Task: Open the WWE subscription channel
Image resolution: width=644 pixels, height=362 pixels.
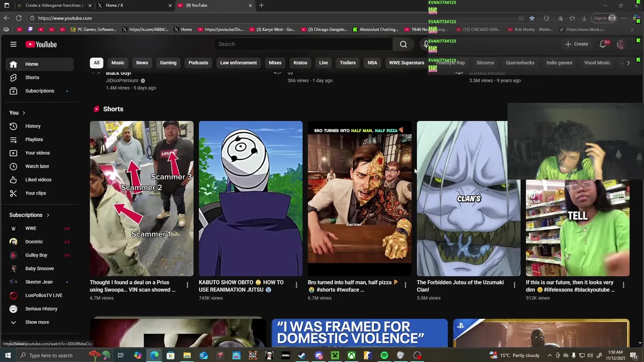Action: click(39, 228)
